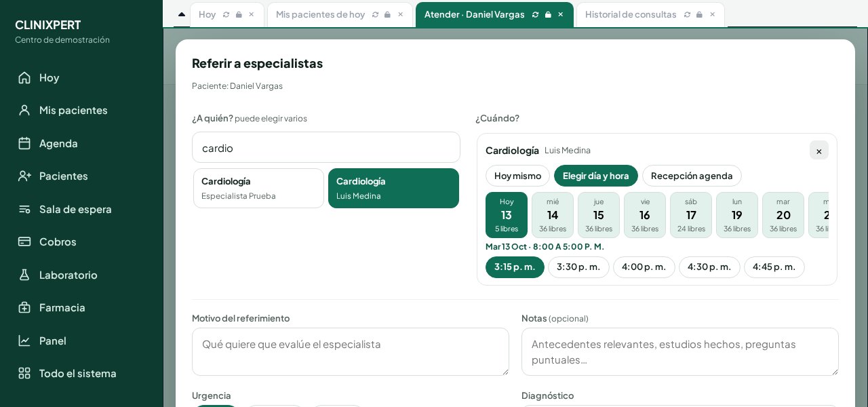Viewport: 868px width, 407px height.
Task: Click the Motivo del referimiento text area
Action: tap(351, 352)
